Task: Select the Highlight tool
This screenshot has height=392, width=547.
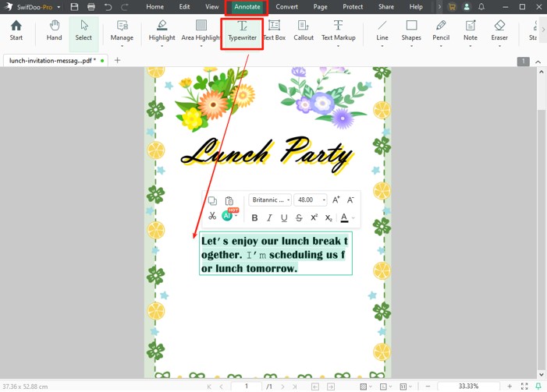Action: pyautogui.click(x=162, y=31)
